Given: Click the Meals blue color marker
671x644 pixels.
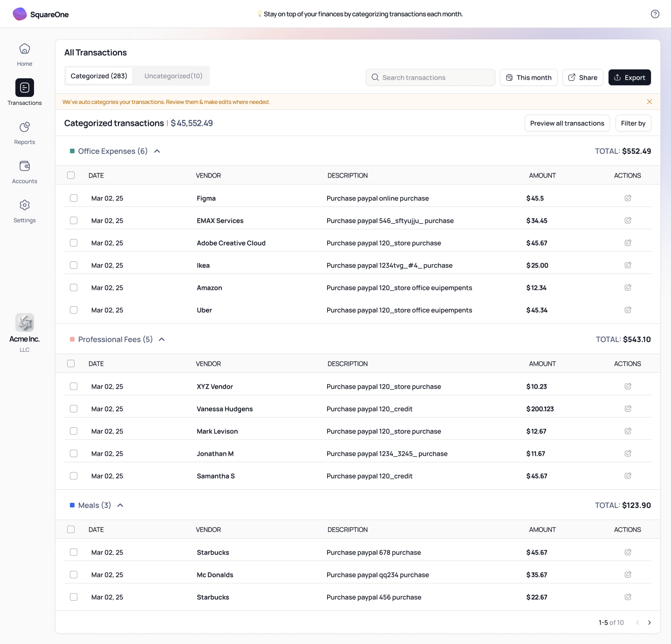Looking at the screenshot, I should click(x=72, y=505).
